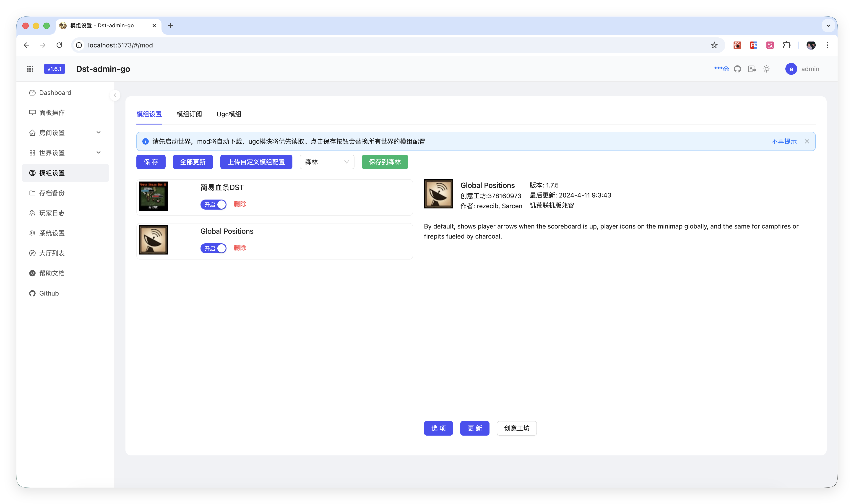Switch to the Ugc模组 tab
The width and height of the screenshot is (854, 504).
click(229, 114)
